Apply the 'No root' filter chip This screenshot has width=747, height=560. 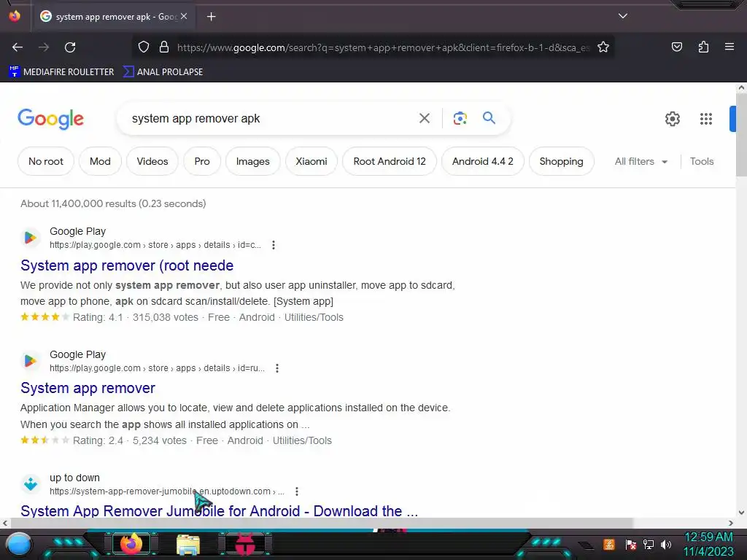pyautogui.click(x=46, y=161)
